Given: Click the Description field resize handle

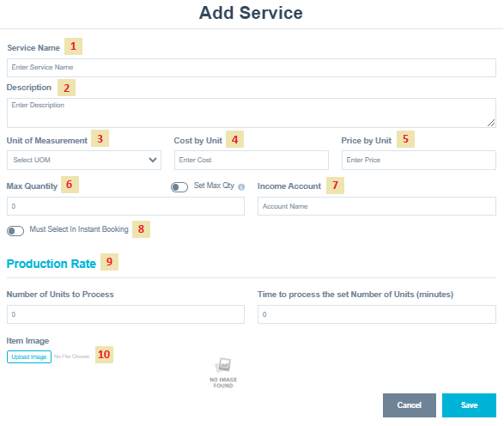Looking at the screenshot, I should coord(491,123).
